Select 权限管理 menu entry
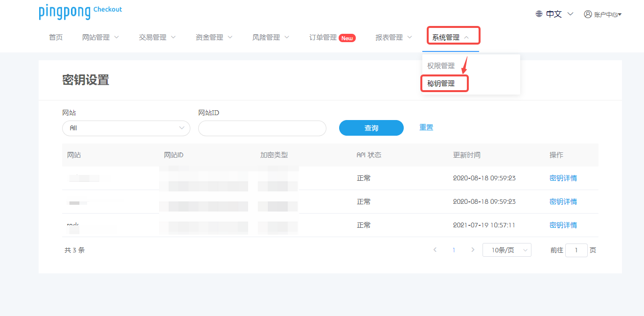Screen dimensions: 644x316 [x=441, y=66]
